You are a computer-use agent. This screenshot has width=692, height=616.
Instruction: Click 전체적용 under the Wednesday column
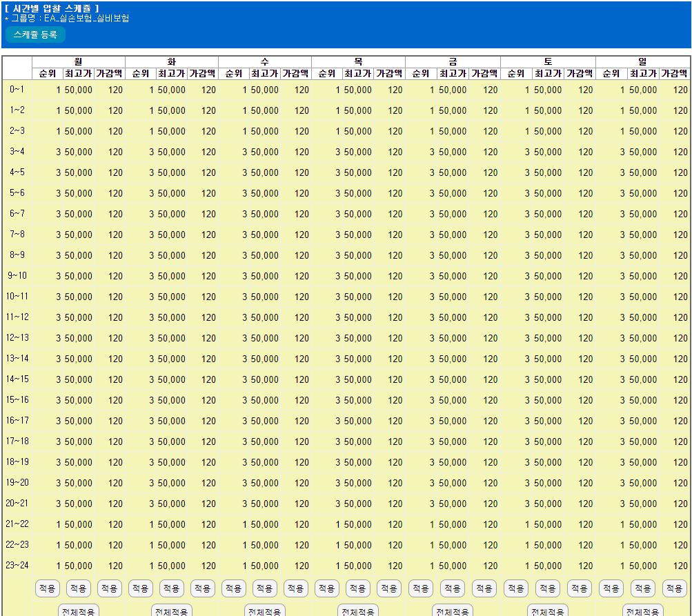tap(265, 611)
